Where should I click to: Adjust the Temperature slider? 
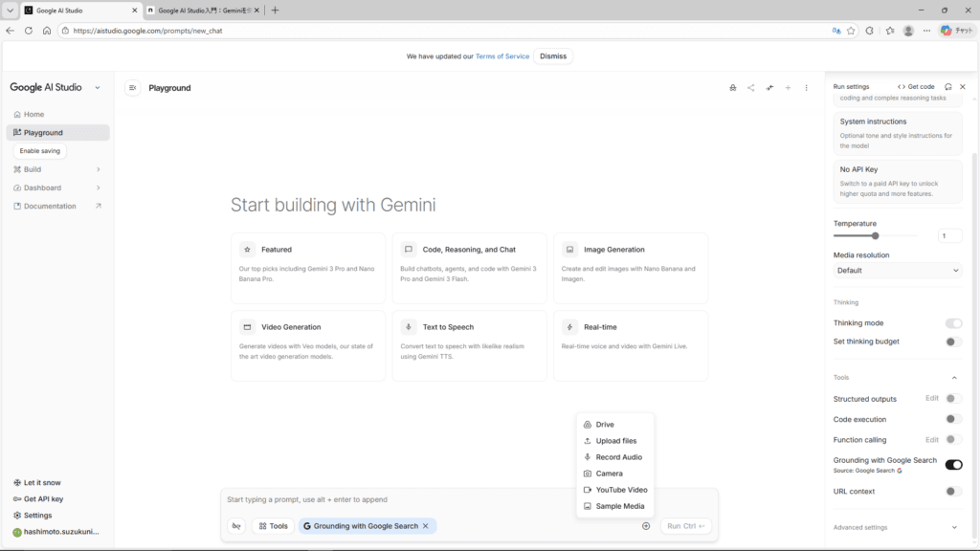[x=875, y=235]
